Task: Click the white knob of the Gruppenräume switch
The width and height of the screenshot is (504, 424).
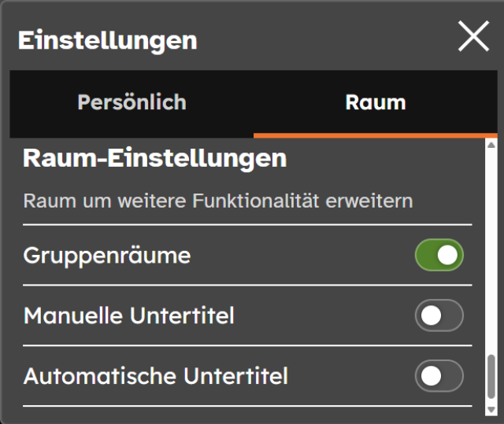Action: [x=448, y=255]
